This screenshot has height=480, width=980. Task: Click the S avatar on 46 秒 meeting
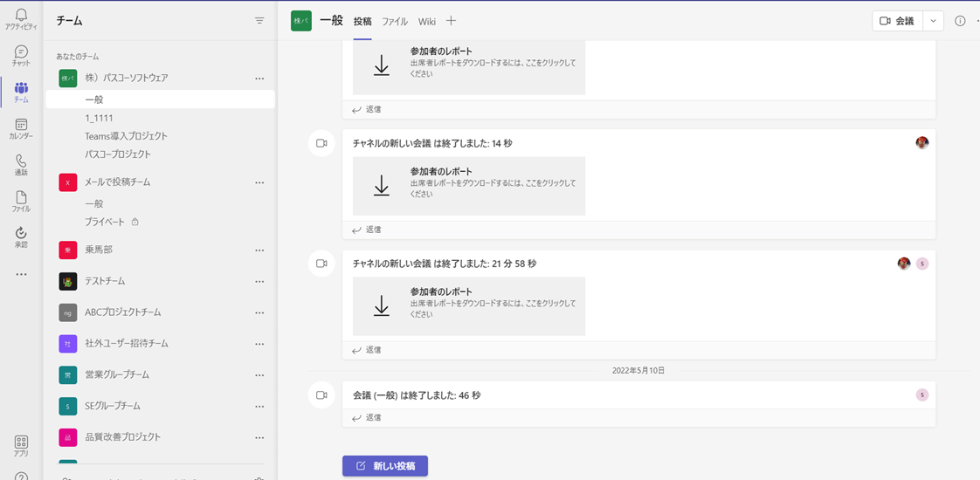pos(922,394)
